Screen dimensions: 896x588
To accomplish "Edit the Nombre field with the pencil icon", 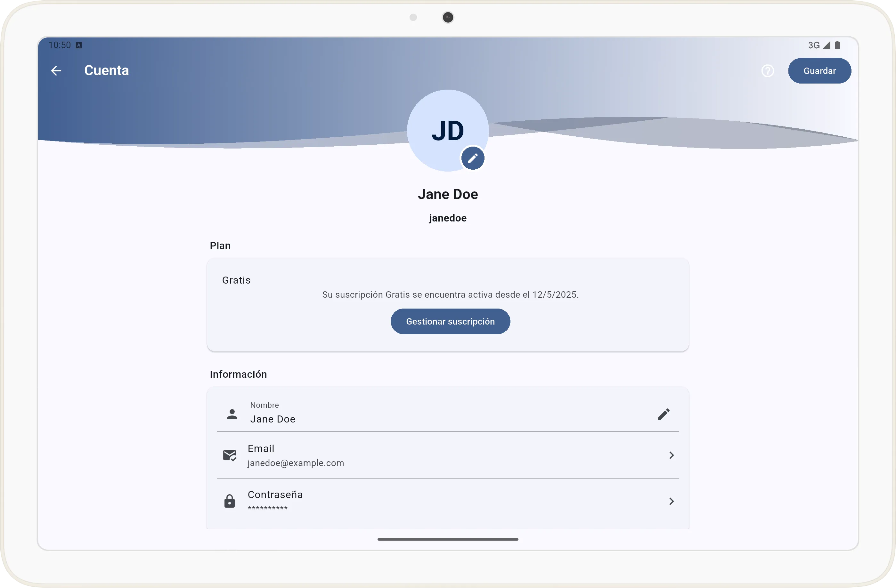I will (x=663, y=414).
